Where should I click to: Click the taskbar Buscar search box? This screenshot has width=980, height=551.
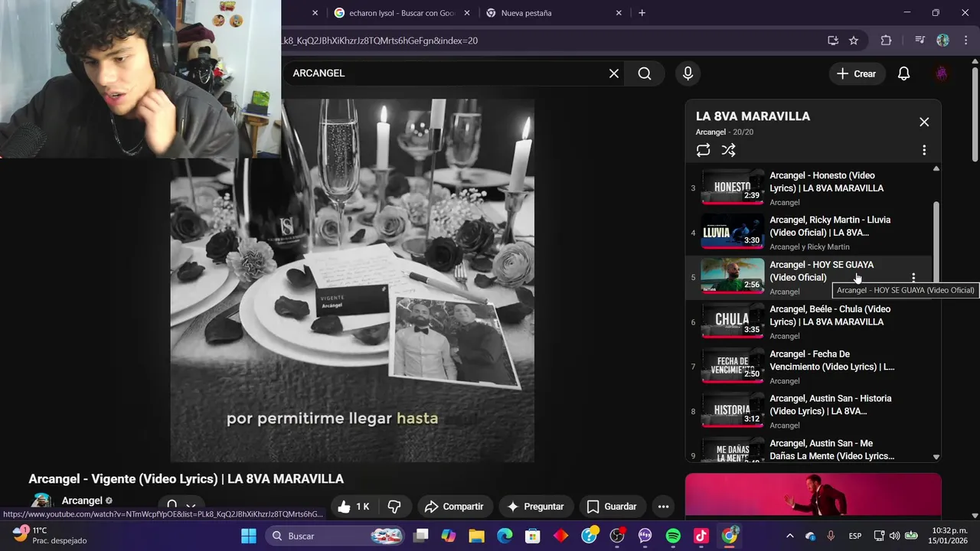point(335,536)
